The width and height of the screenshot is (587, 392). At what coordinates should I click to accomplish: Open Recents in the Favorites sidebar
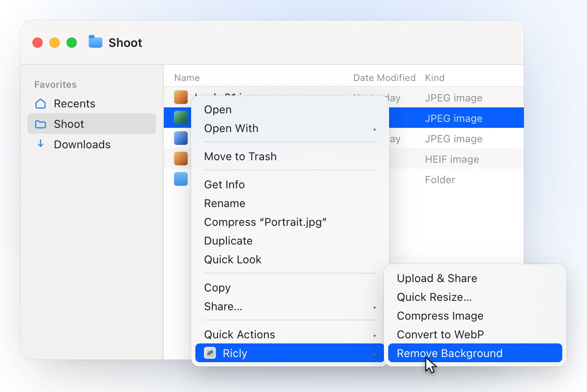tap(92, 104)
